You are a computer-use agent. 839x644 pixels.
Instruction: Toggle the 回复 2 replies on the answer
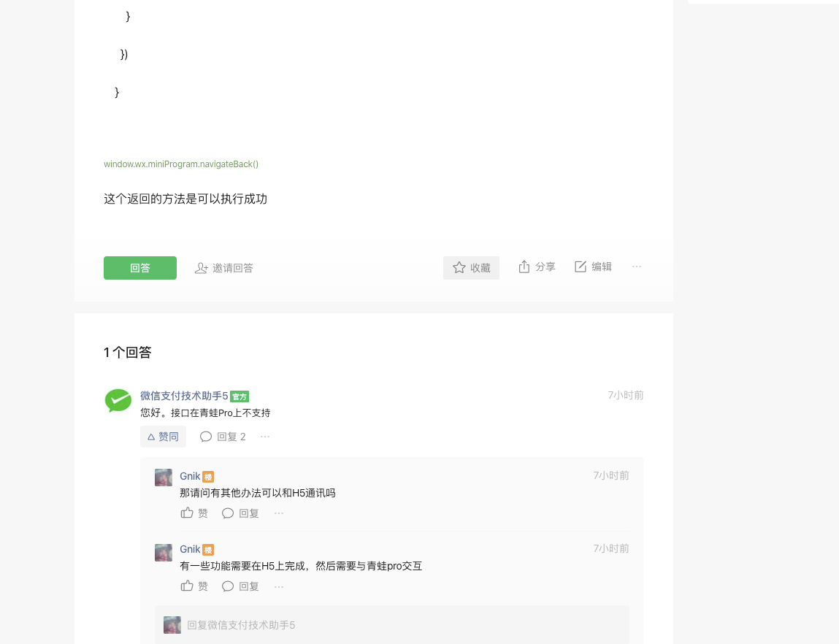point(223,437)
